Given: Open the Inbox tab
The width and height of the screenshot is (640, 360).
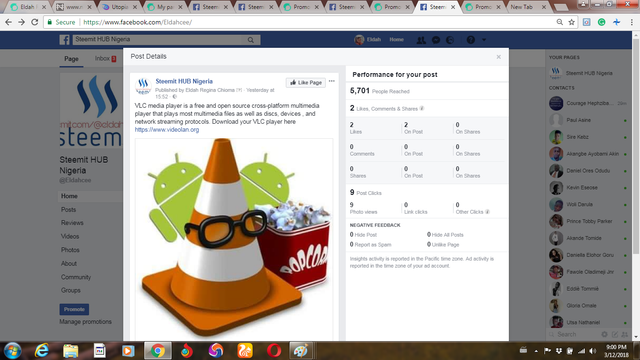Looking at the screenshot, I should point(105,59).
